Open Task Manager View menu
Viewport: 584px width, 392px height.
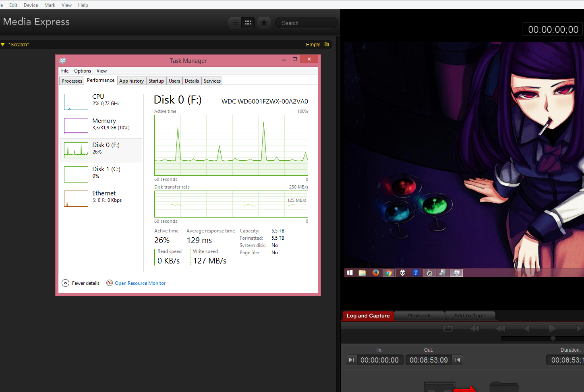click(x=101, y=71)
